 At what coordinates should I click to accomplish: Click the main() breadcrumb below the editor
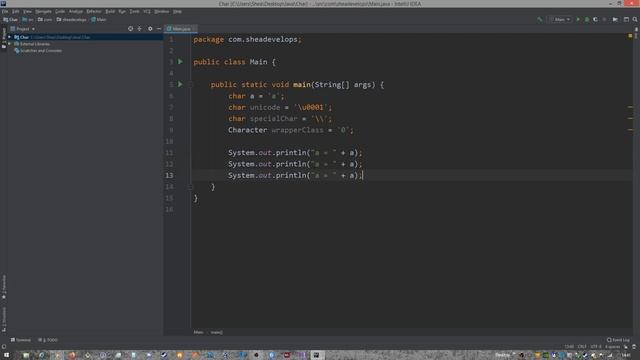point(216,332)
